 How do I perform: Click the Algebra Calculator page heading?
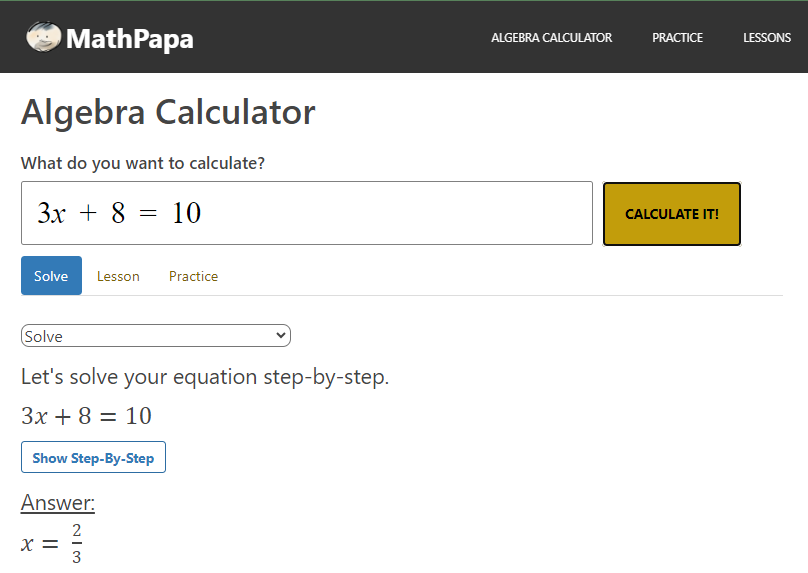[168, 112]
